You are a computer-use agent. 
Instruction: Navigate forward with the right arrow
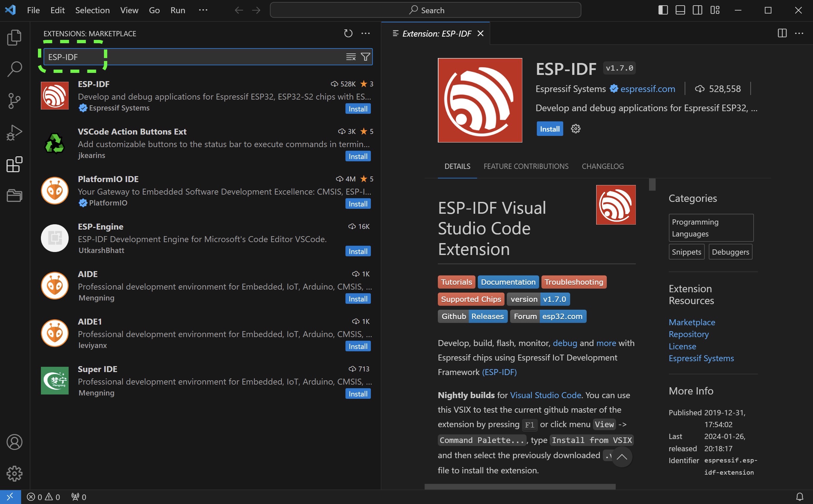pyautogui.click(x=256, y=10)
